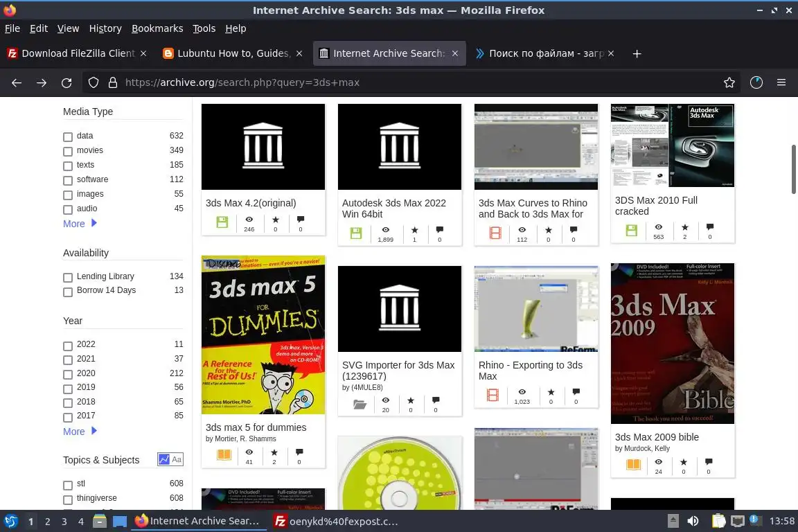Click folder icon on SVG Importer for 3ds Max
Image resolution: width=798 pixels, height=532 pixels.
pos(360,405)
